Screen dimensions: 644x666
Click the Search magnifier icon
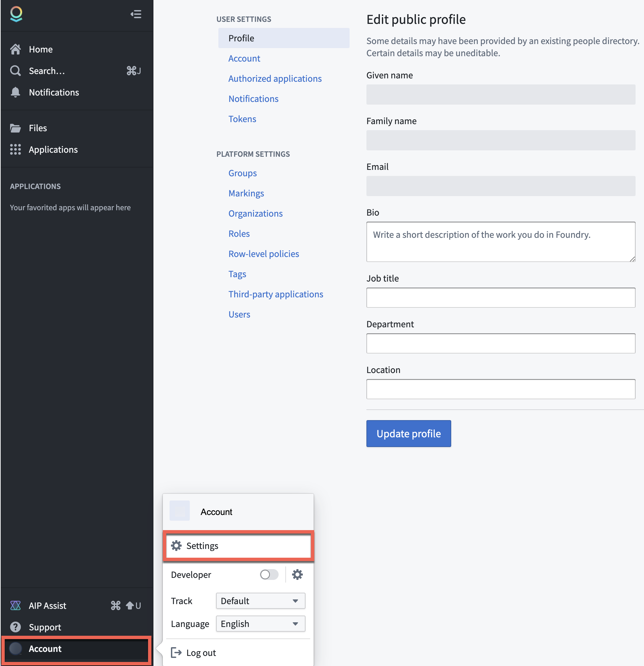[15, 71]
